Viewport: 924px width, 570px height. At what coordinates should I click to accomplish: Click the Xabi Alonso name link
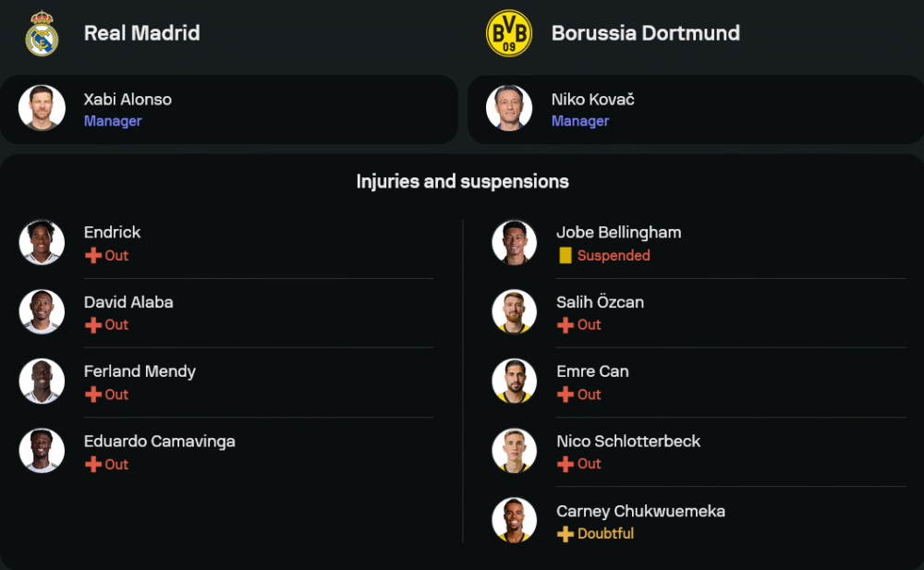tap(128, 99)
